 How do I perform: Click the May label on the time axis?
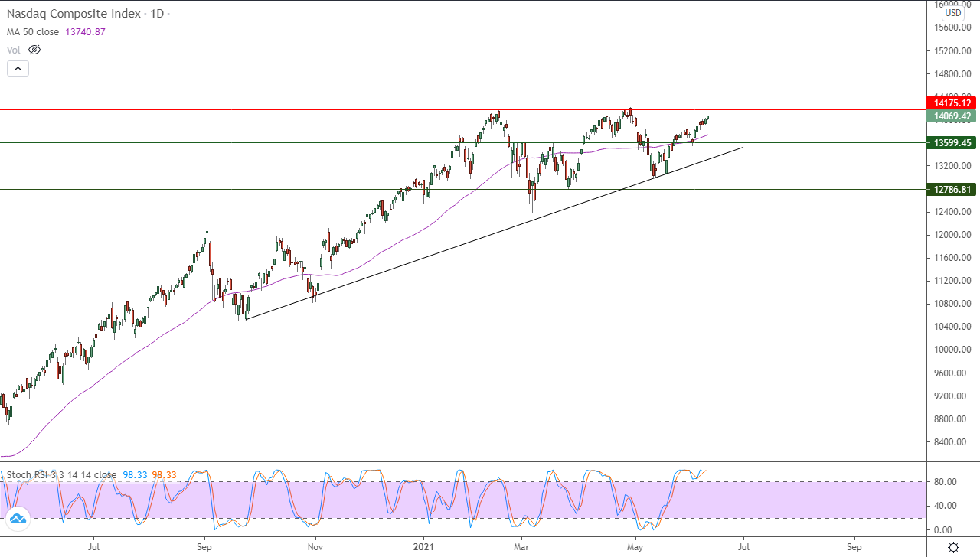click(x=635, y=547)
